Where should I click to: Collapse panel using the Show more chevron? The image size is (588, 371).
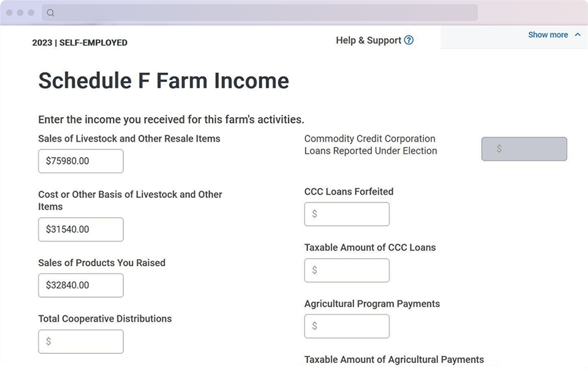pos(577,35)
